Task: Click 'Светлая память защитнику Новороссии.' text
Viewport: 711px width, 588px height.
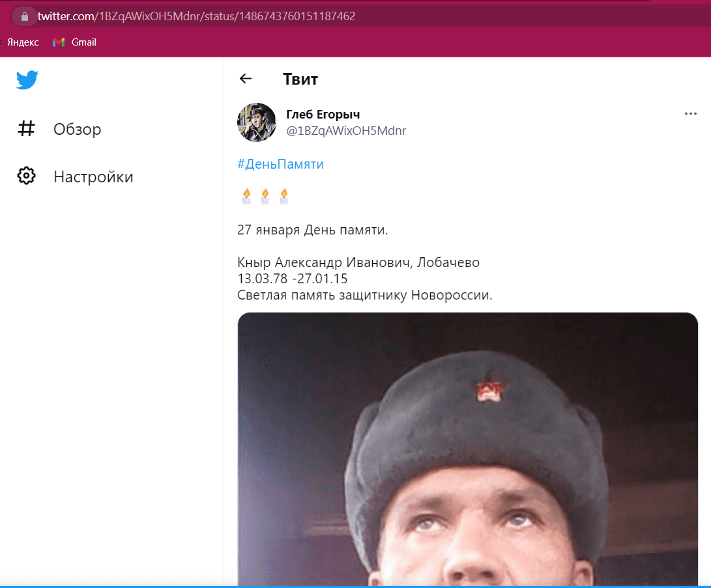Action: (364, 296)
